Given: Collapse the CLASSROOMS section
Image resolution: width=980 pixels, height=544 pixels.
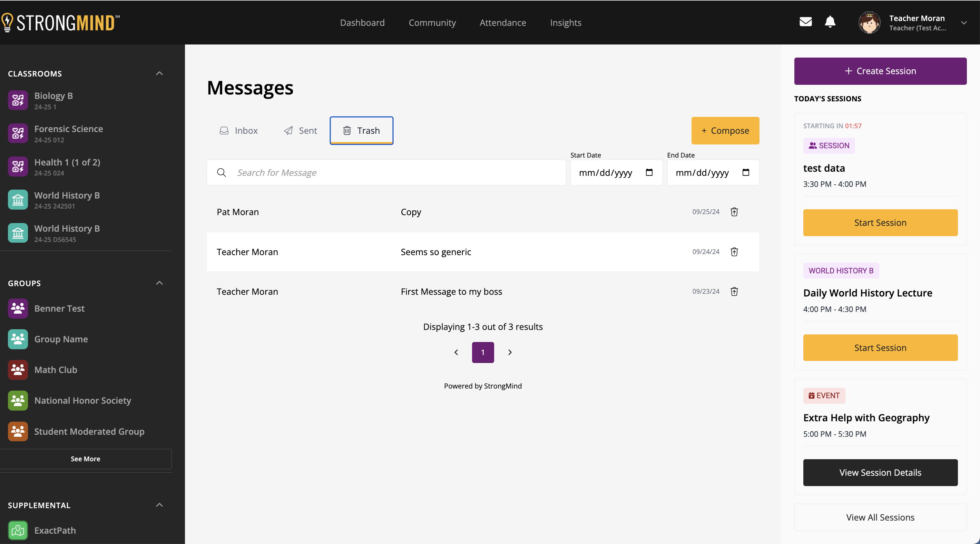Looking at the screenshot, I should pyautogui.click(x=159, y=73).
